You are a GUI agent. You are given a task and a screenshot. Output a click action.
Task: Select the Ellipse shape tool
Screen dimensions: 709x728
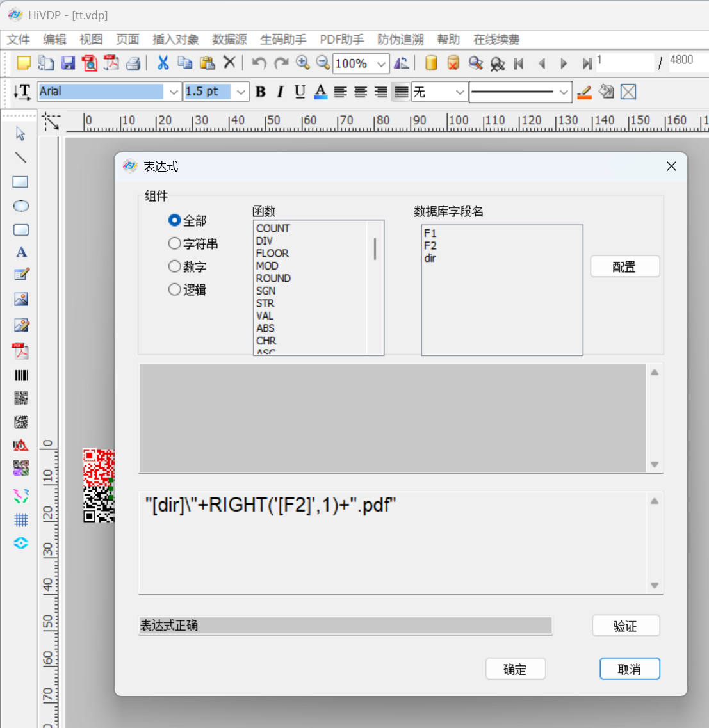click(20, 206)
